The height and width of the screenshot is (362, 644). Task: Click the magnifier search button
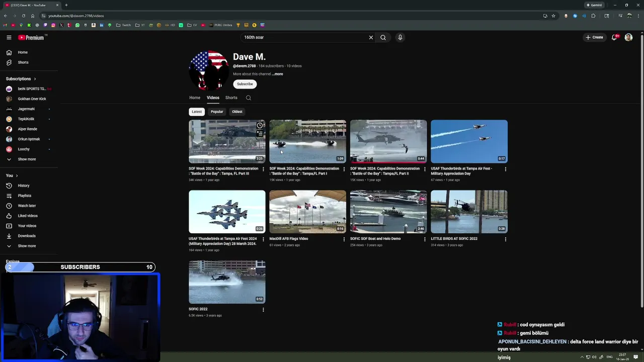click(x=383, y=37)
